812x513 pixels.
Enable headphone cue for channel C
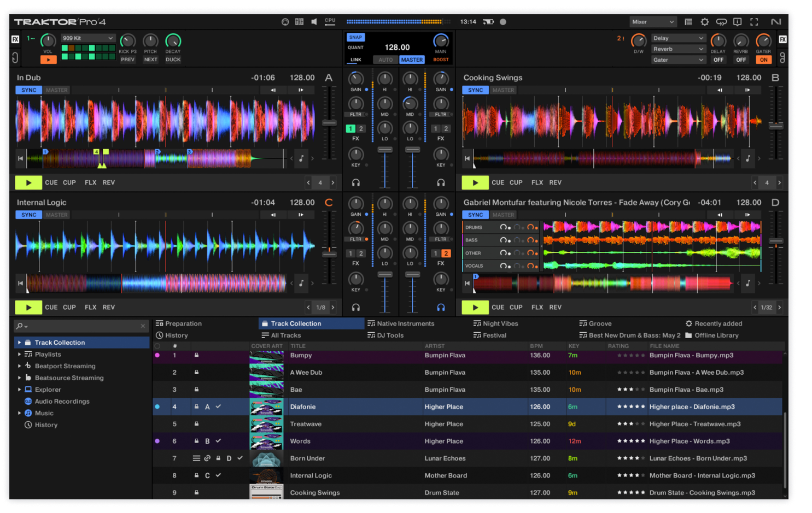click(x=356, y=307)
